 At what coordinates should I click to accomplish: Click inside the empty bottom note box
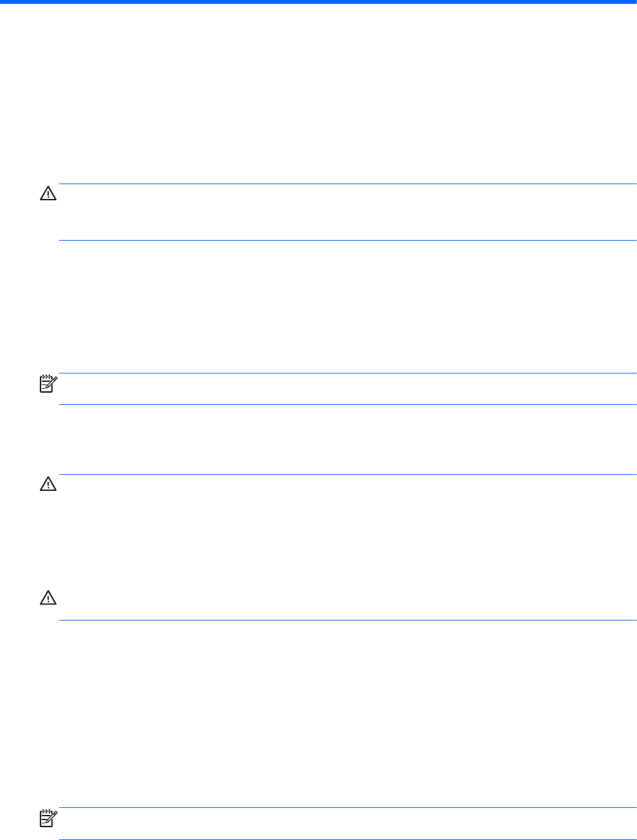[347, 824]
